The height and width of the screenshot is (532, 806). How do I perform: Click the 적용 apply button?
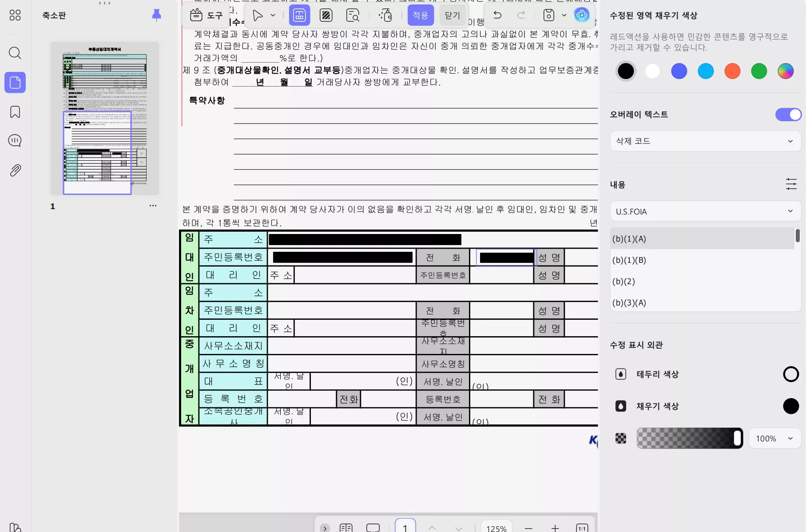420,15
